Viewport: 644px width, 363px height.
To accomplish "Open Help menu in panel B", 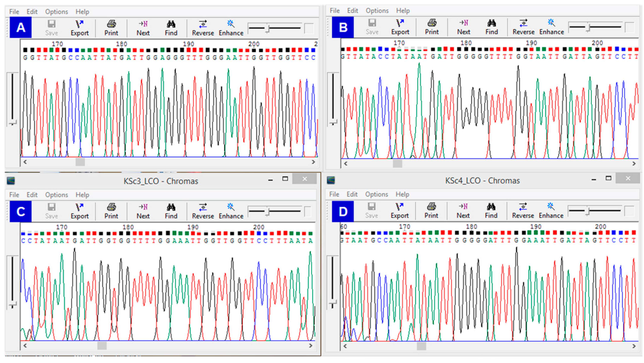I will (403, 10).
